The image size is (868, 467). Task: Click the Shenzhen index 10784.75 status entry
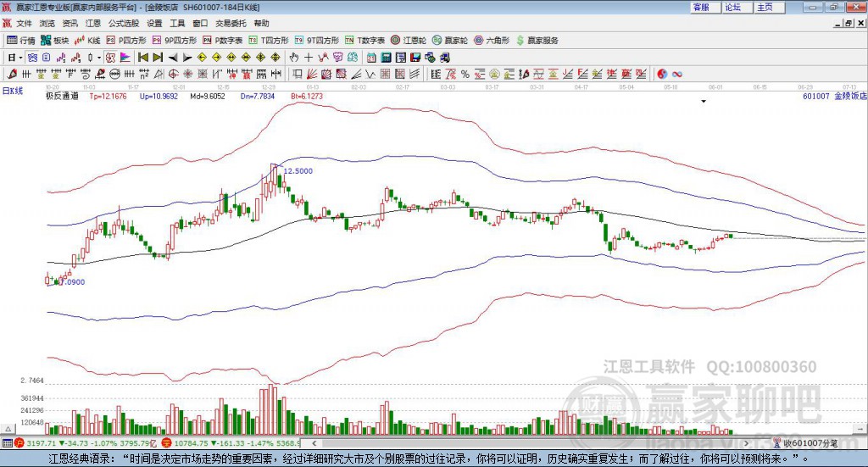tap(231, 443)
